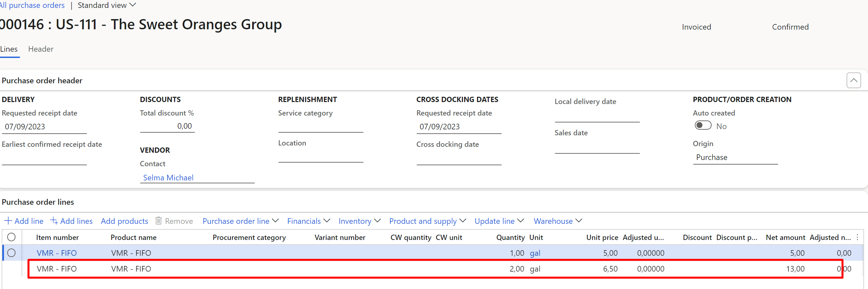The width and height of the screenshot is (868, 289).
Task: Click the Local delivery date field
Action: pos(597,116)
